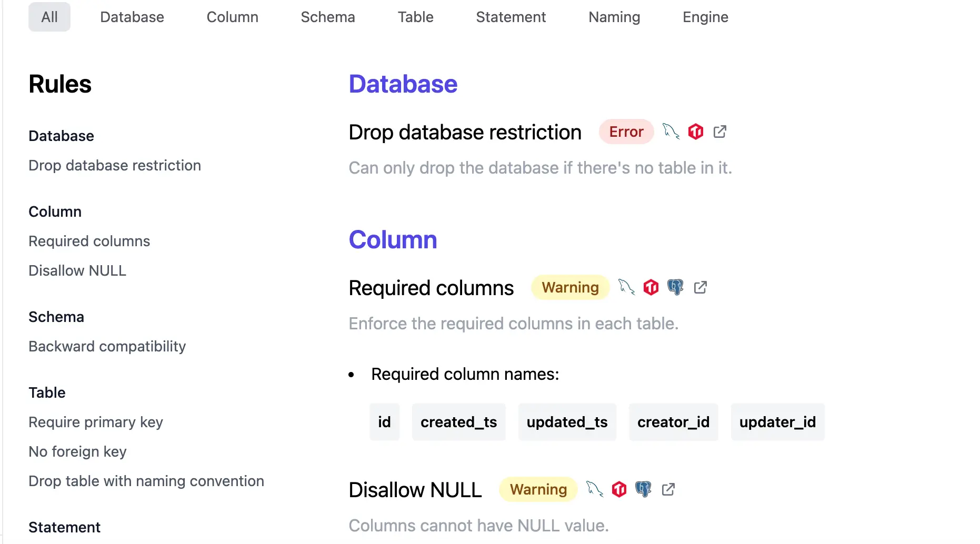Open external link for Drop database restriction
Image resolution: width=980 pixels, height=544 pixels.
pyautogui.click(x=719, y=132)
